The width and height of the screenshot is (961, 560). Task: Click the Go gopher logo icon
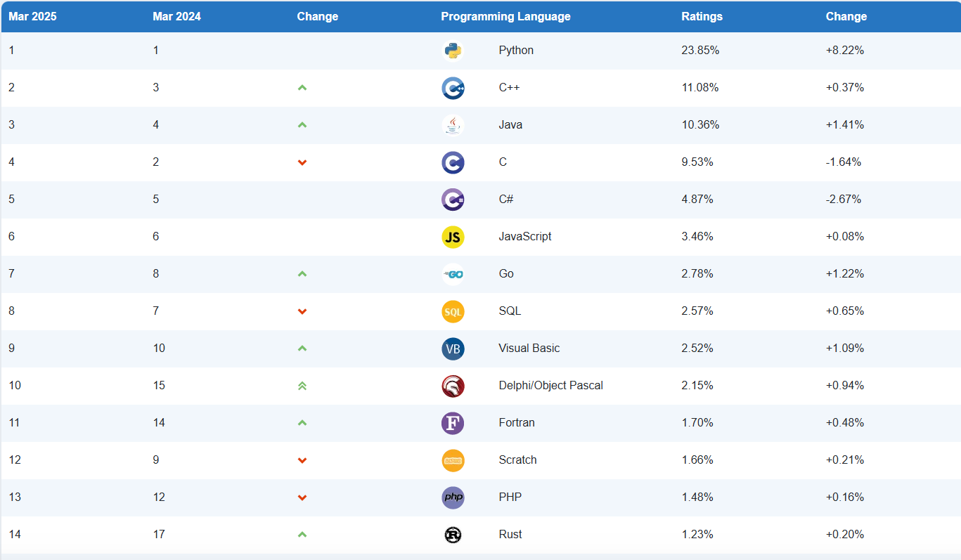pyautogui.click(x=453, y=274)
